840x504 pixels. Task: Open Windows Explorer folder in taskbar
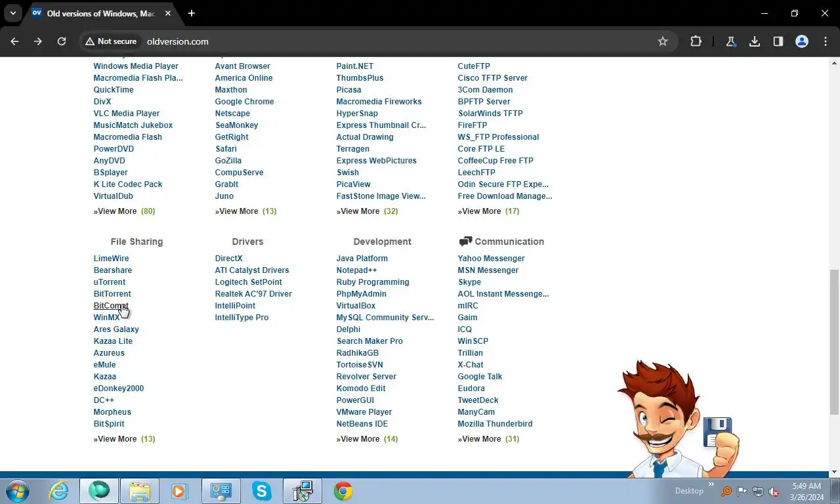[140, 491]
